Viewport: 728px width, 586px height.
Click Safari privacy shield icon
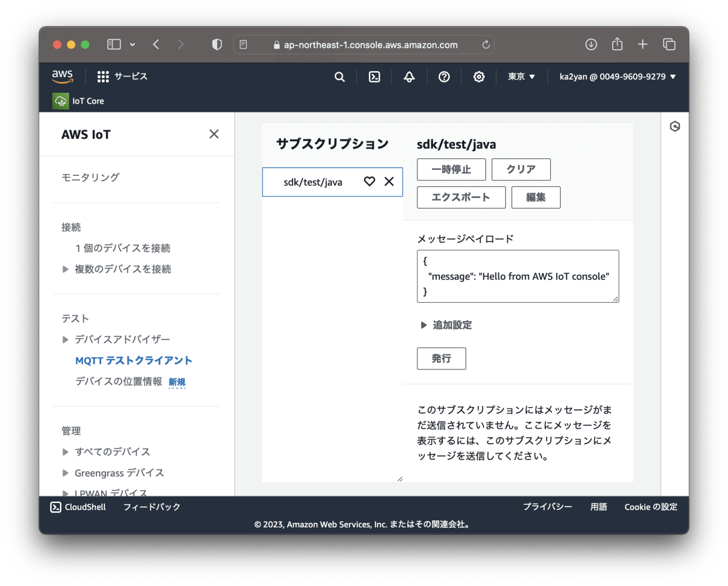217,44
